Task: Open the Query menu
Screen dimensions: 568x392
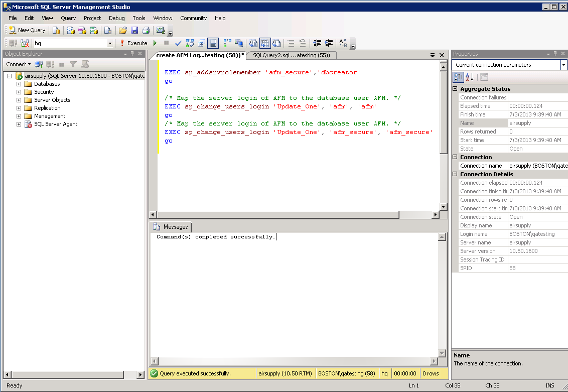Action: click(x=68, y=18)
